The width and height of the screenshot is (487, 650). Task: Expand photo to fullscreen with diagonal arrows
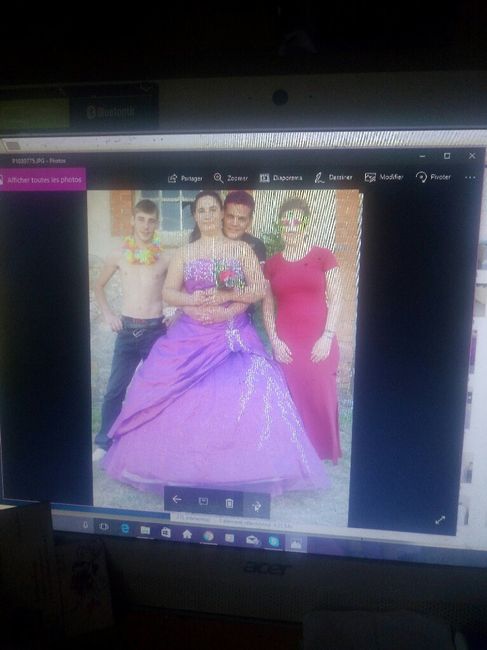440,520
